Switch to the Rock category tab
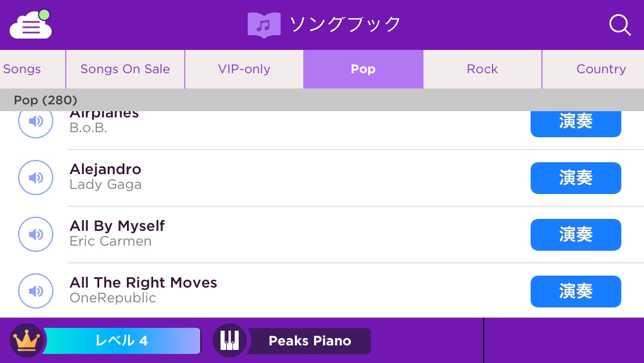This screenshot has width=644, height=363. tap(482, 69)
